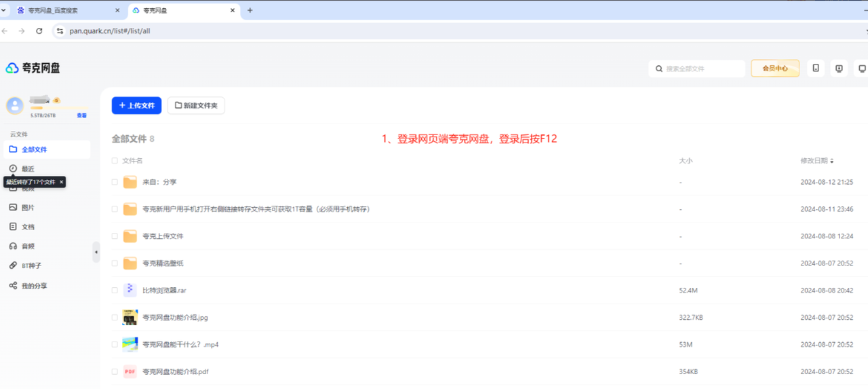
Task: Click the Quark cloud logo
Action: (33, 68)
